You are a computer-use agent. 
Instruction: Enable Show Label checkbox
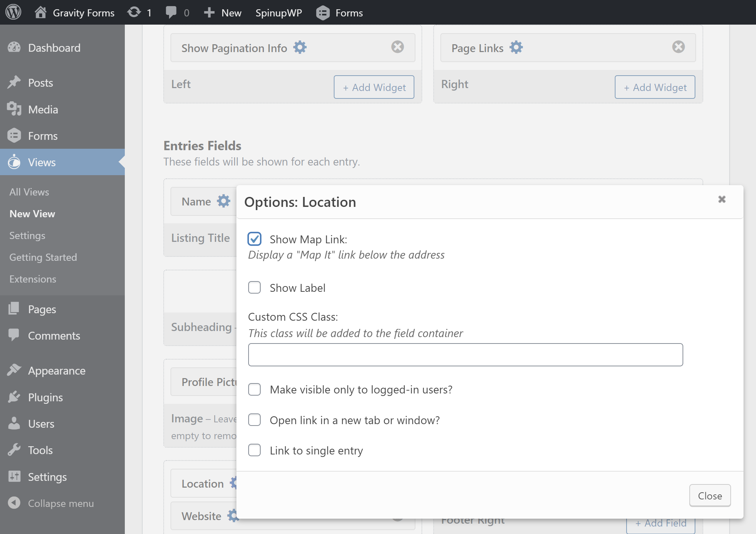pyautogui.click(x=255, y=287)
